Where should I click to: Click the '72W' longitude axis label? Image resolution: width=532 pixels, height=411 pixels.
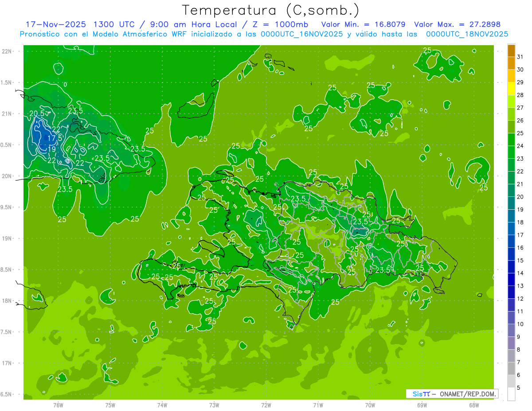266,405
